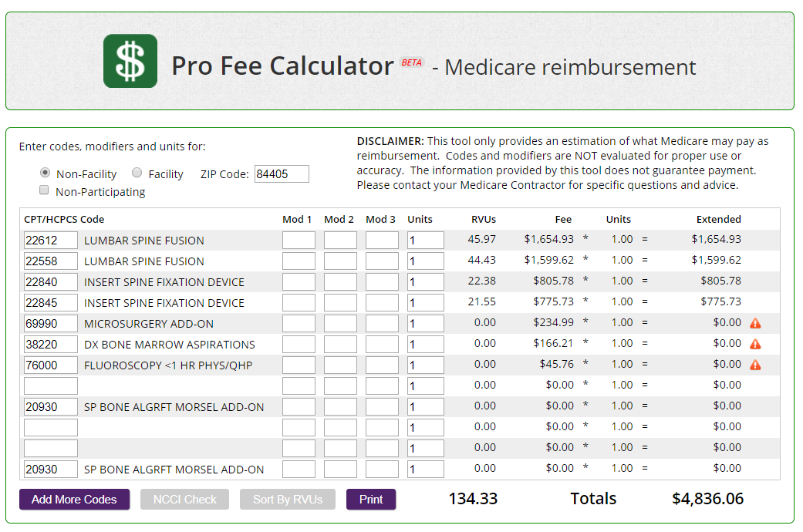Focus Mod 1 field in the 22558 row

pyautogui.click(x=299, y=261)
